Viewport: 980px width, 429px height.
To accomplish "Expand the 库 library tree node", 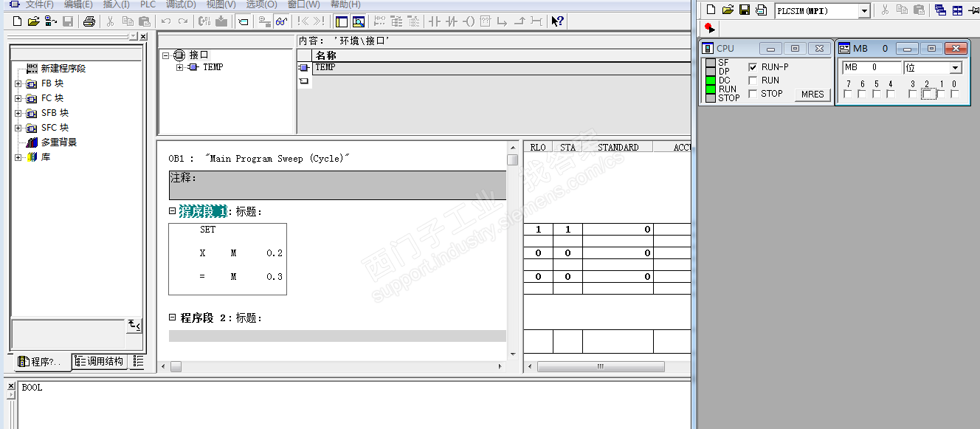I will pos(18,157).
